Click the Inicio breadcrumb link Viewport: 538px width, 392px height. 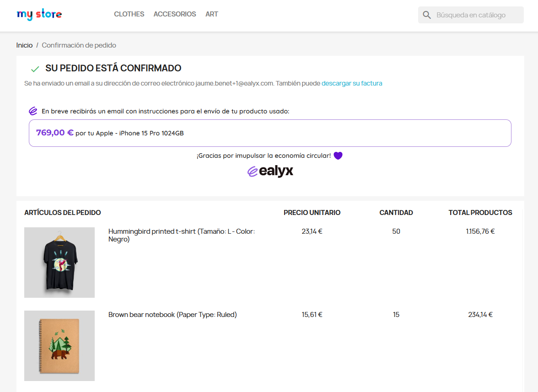(24, 45)
